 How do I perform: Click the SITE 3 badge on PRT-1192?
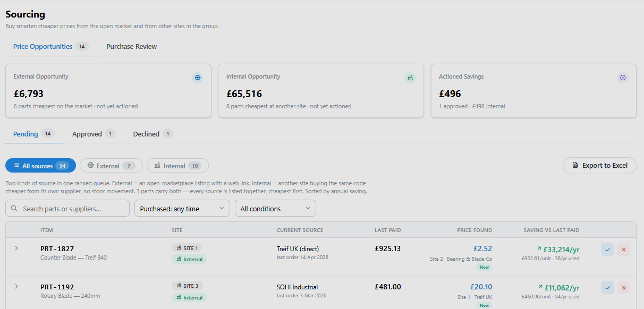pyautogui.click(x=187, y=286)
